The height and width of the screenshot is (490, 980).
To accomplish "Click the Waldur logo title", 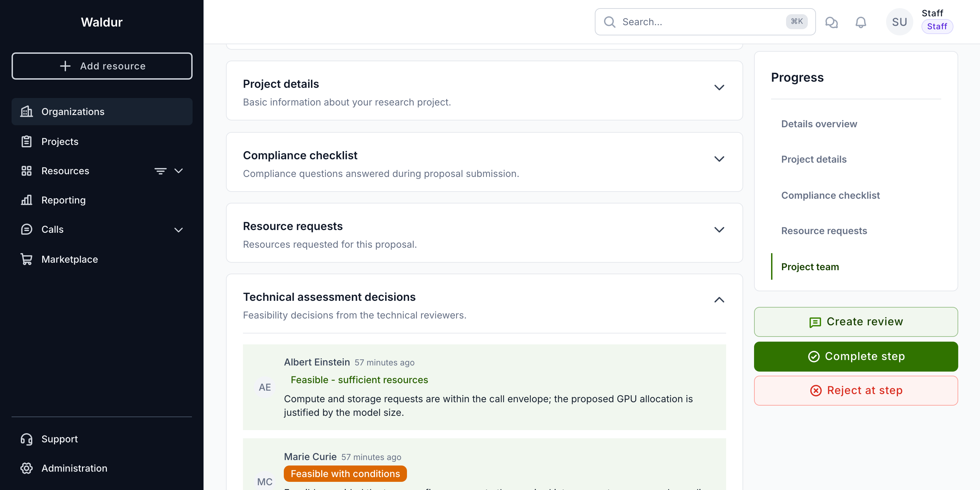I will pos(102,22).
